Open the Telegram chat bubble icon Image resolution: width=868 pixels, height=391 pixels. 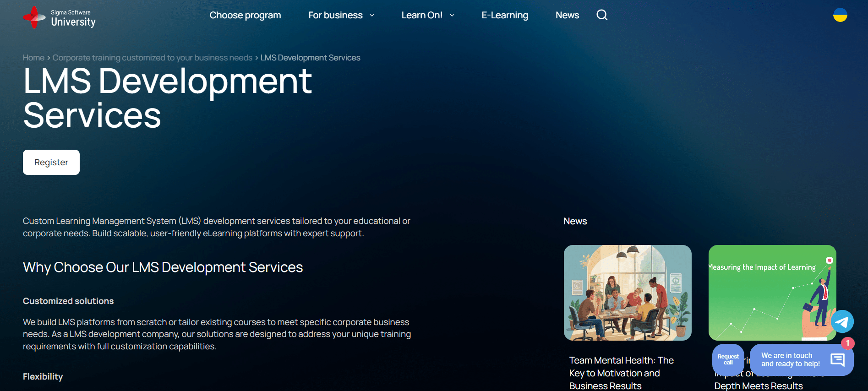842,321
